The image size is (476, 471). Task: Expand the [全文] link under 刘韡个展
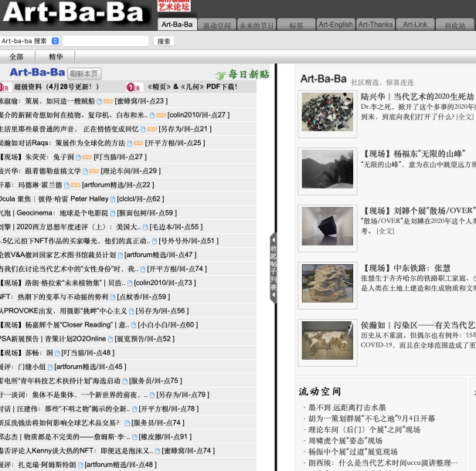pyautogui.click(x=386, y=231)
